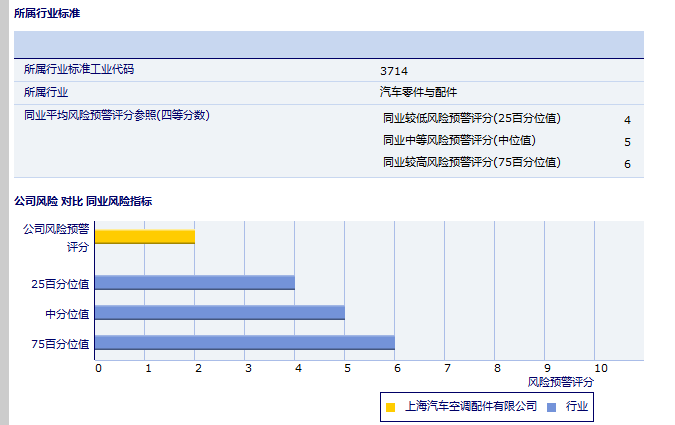Click the 汽车零件与配件 industry value
This screenshot has width=675, height=425.
[x=418, y=92]
